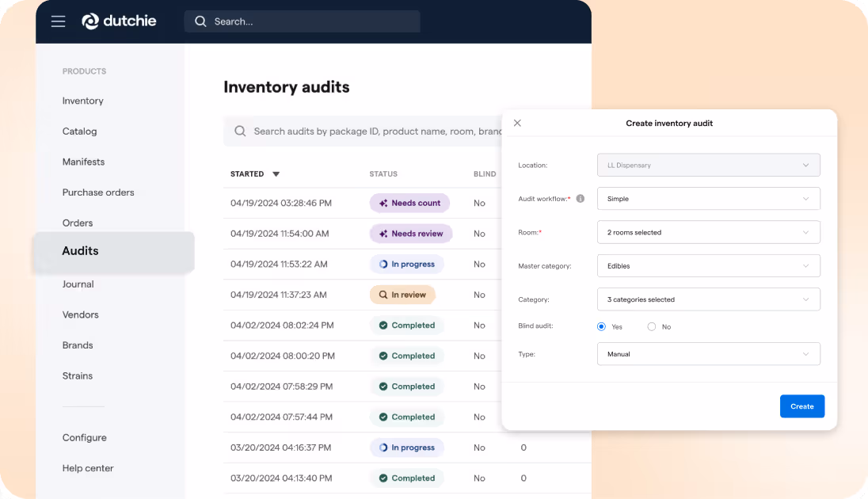868x499 pixels.
Task: Click the Audit workflow info icon
Action: pyautogui.click(x=581, y=198)
